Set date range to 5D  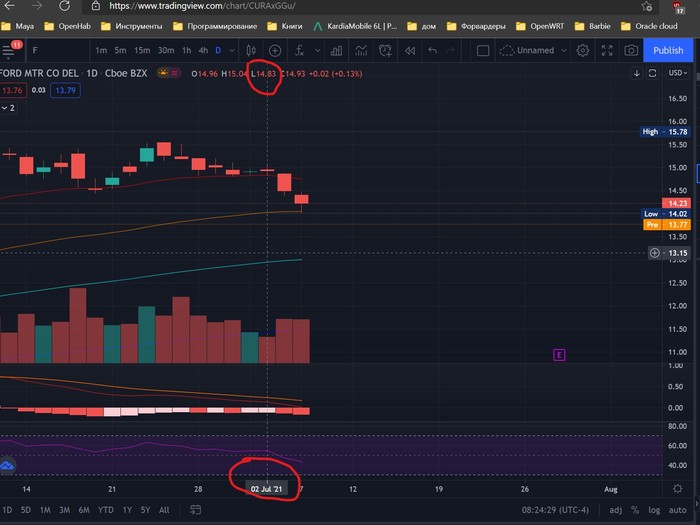coord(26,510)
